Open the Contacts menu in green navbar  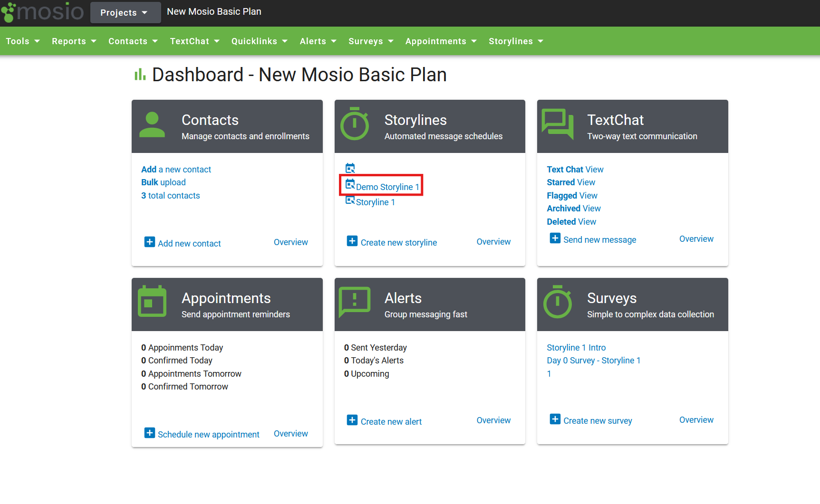133,41
